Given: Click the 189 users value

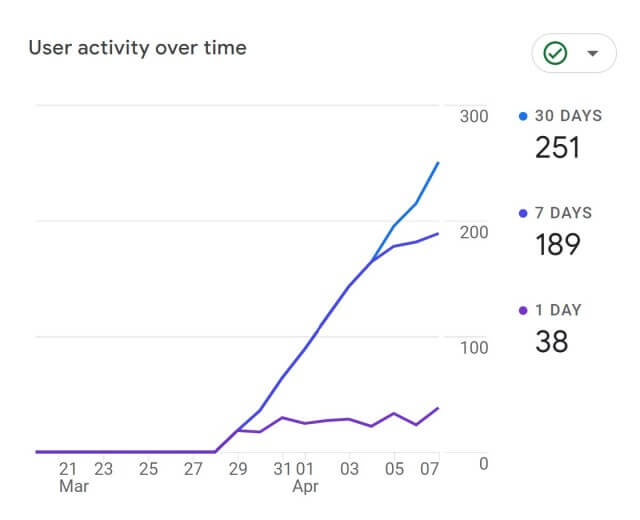Looking at the screenshot, I should tap(558, 244).
